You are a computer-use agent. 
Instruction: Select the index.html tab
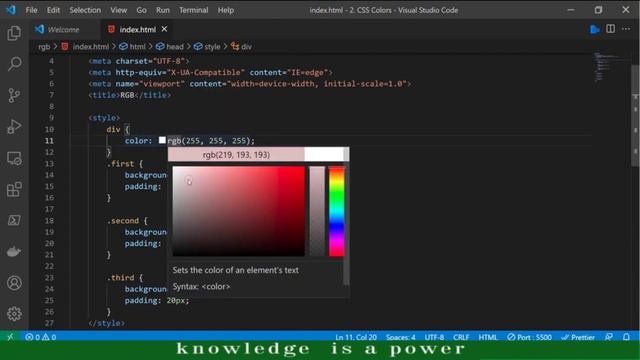click(137, 29)
